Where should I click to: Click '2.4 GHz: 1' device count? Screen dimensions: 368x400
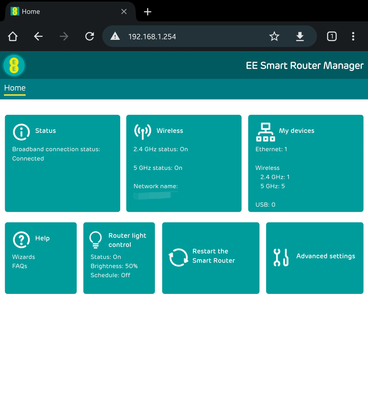coord(275,177)
